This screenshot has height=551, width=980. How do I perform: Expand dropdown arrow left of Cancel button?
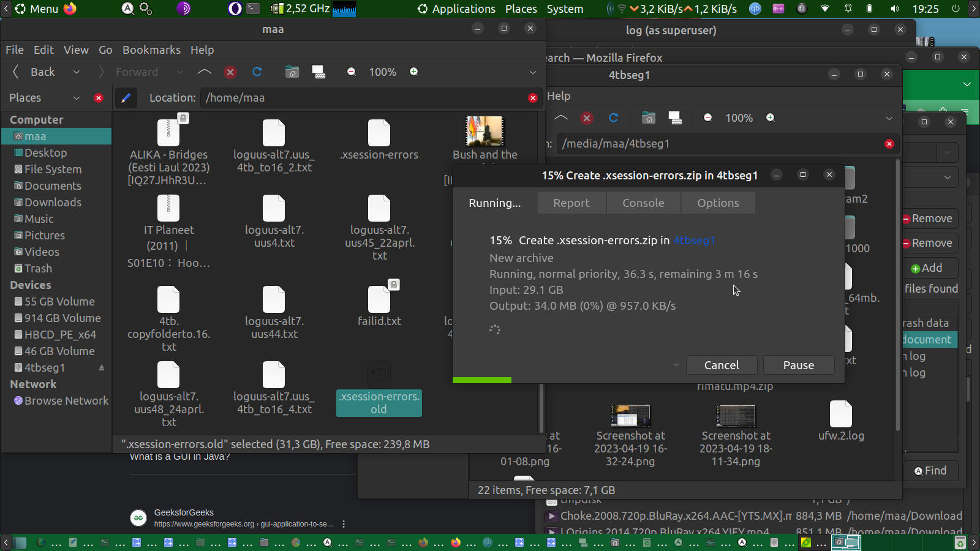[676, 365]
